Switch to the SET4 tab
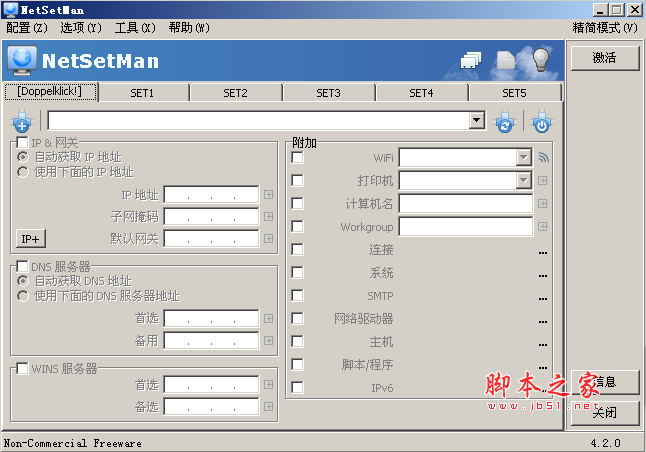 pyautogui.click(x=421, y=93)
